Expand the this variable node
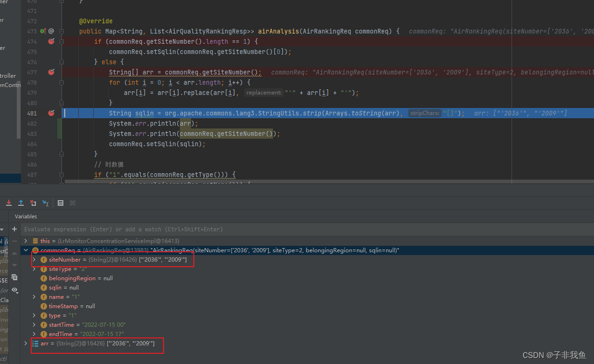The height and width of the screenshot is (364, 594). (x=26, y=241)
